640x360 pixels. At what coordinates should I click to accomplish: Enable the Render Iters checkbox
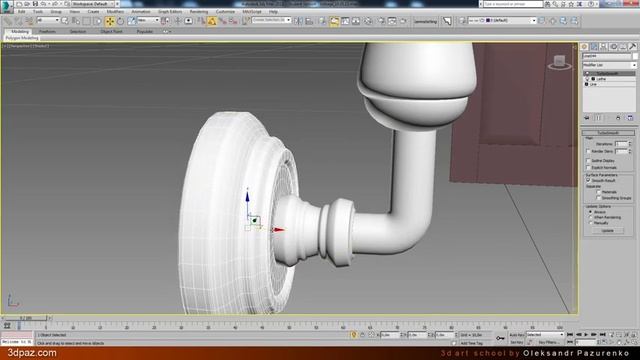coord(588,151)
